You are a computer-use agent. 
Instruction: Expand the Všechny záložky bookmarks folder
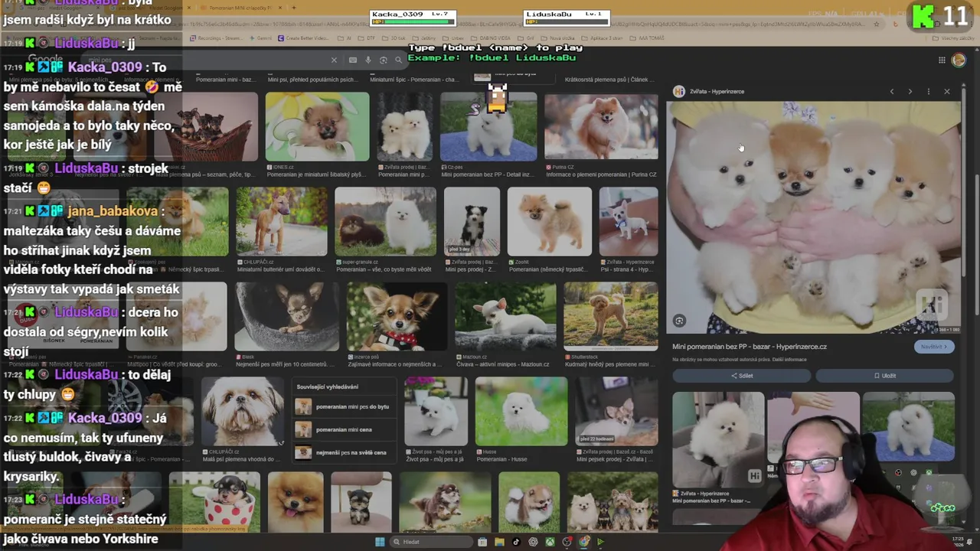point(955,37)
